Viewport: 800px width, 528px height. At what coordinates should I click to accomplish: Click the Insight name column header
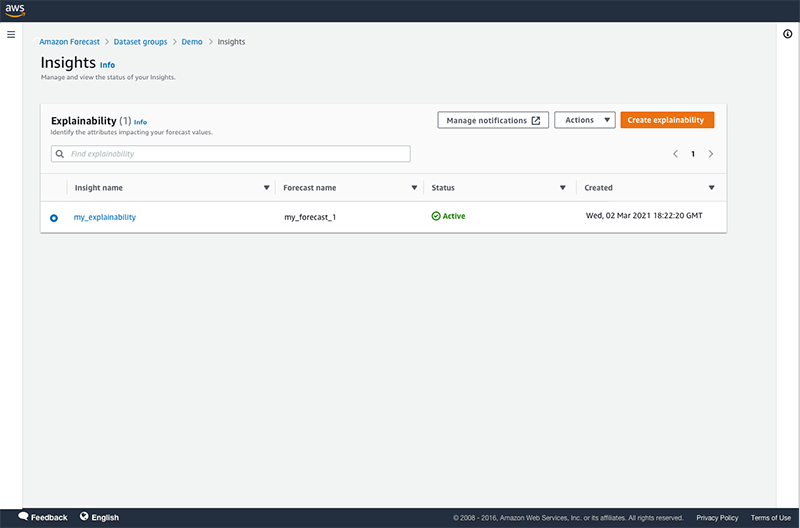click(98, 188)
